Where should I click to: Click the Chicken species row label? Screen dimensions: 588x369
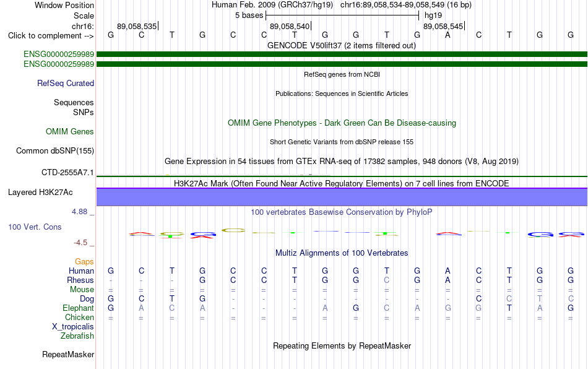point(79,317)
